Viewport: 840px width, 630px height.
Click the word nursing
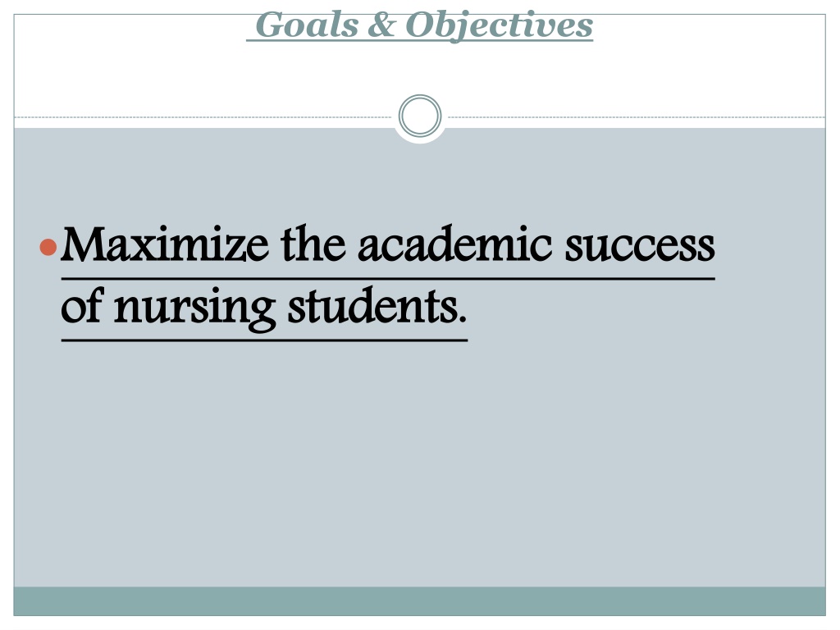pos(194,309)
